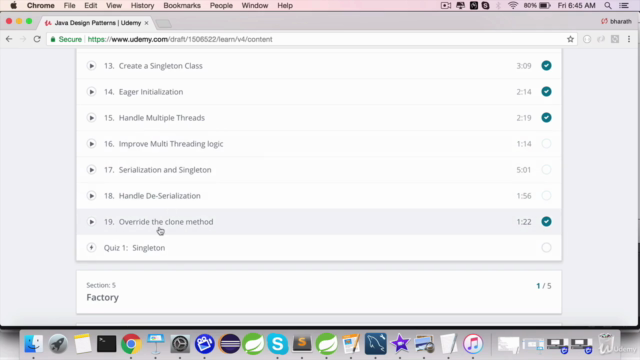Select the Java Design Patterns Udemy tab

pyautogui.click(x=97, y=23)
